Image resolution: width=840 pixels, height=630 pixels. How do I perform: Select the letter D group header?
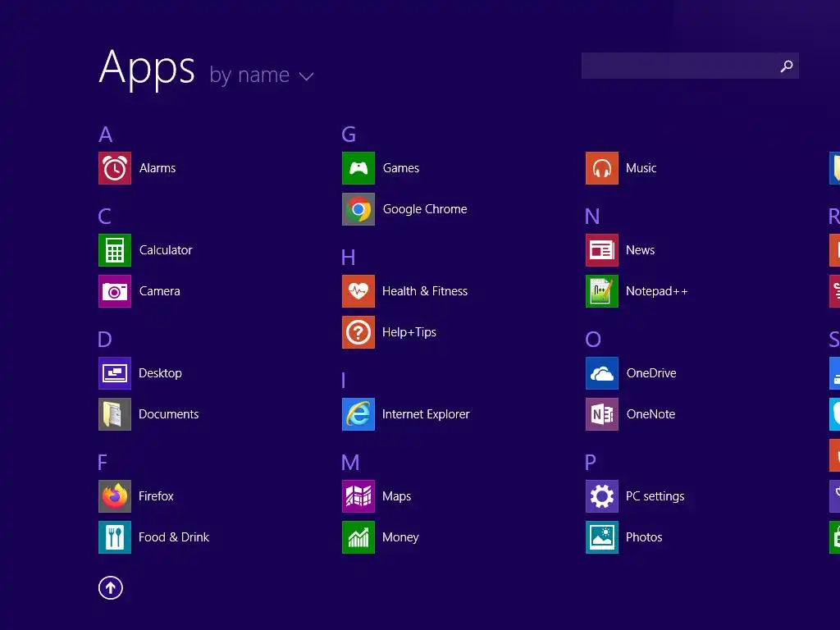point(105,340)
